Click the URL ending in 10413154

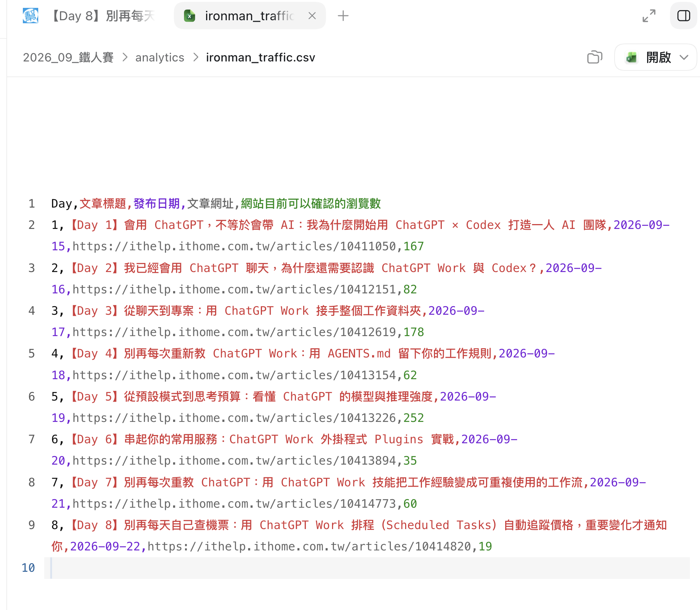point(234,375)
